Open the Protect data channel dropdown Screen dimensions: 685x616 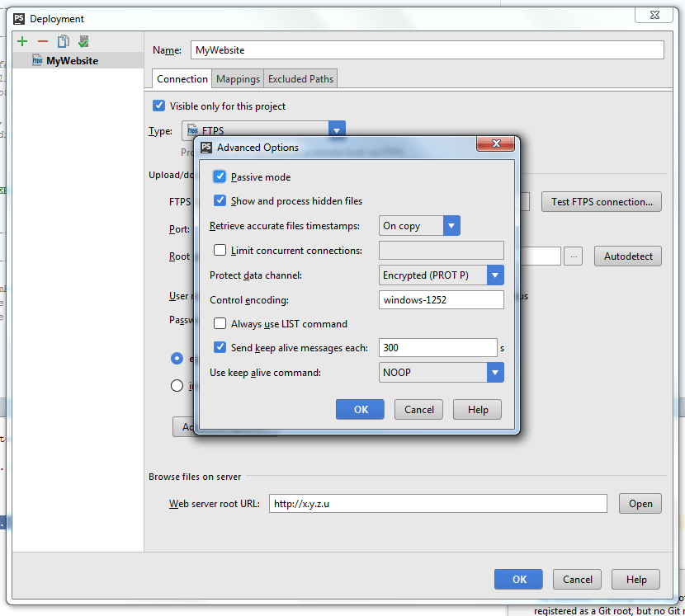(x=442, y=275)
